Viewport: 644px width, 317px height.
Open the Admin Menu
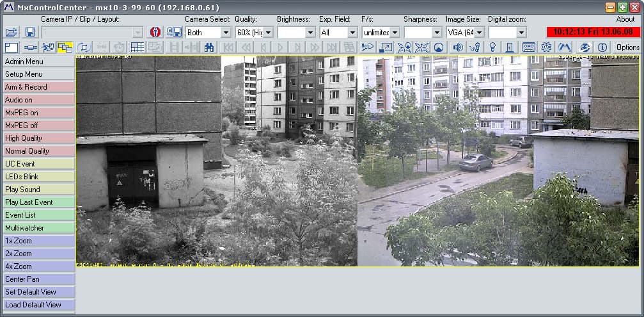(38, 61)
